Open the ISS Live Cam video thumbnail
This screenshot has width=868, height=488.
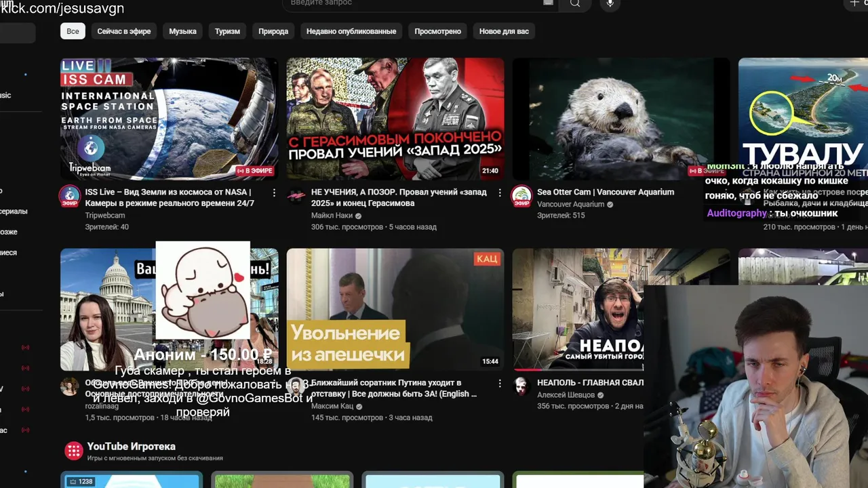point(169,119)
